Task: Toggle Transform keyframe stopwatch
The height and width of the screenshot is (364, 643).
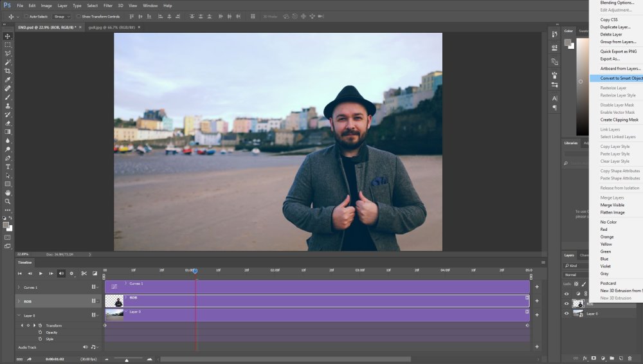Action: click(x=40, y=325)
